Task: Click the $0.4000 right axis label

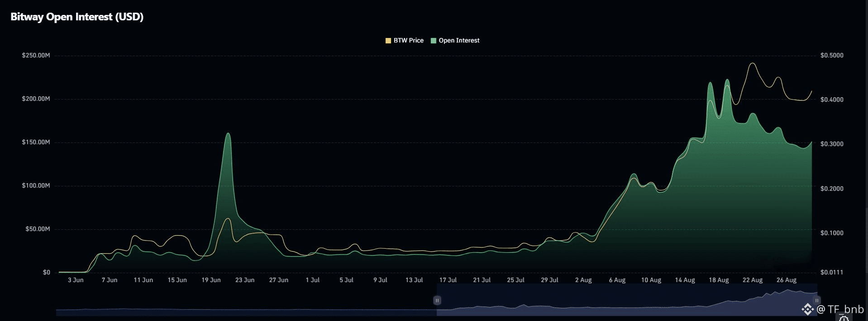Action: pyautogui.click(x=832, y=99)
